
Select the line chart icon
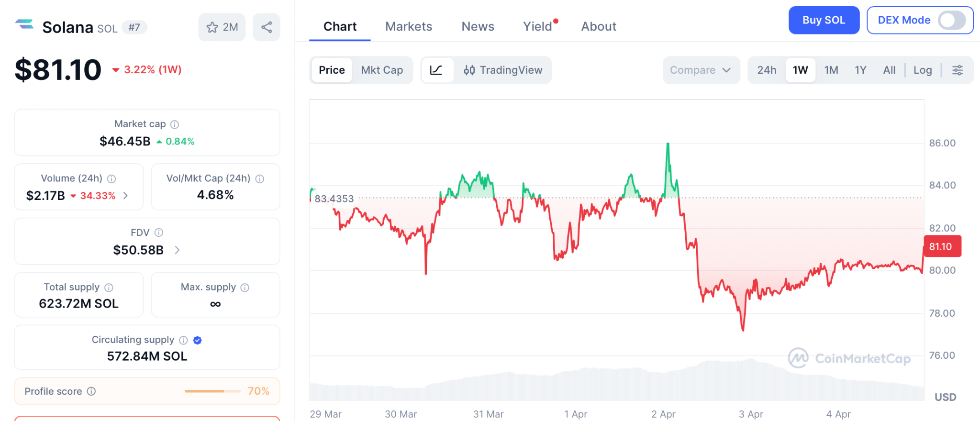(436, 70)
